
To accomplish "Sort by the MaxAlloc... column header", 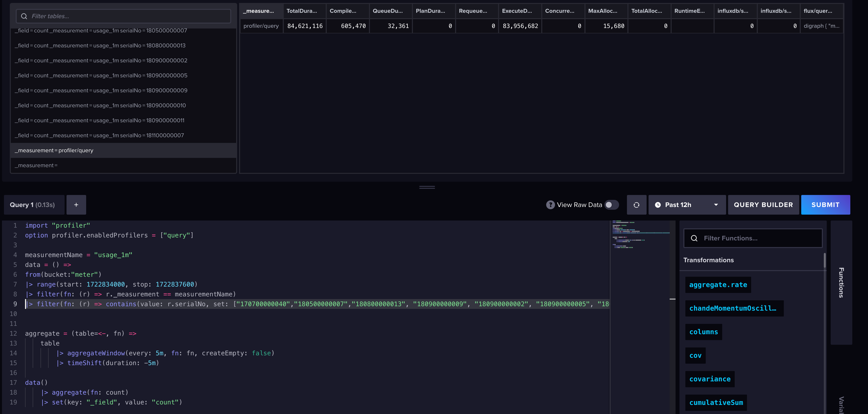I will 607,11.
